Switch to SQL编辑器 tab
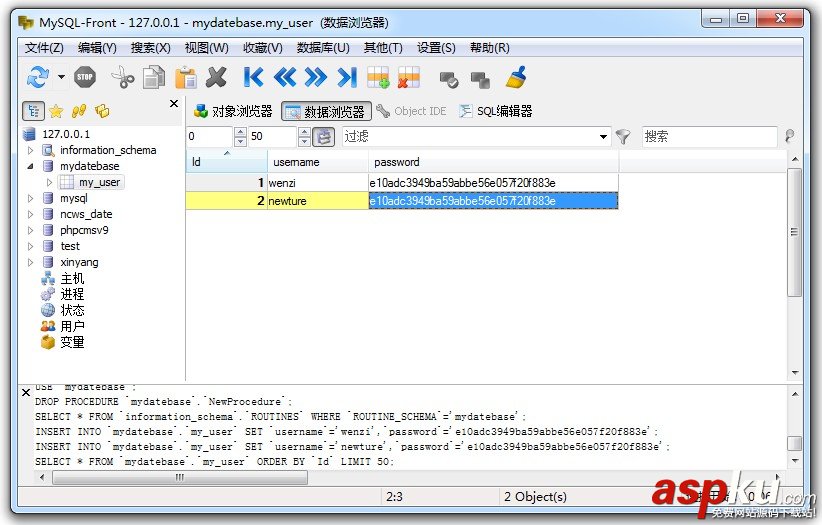 pos(495,111)
